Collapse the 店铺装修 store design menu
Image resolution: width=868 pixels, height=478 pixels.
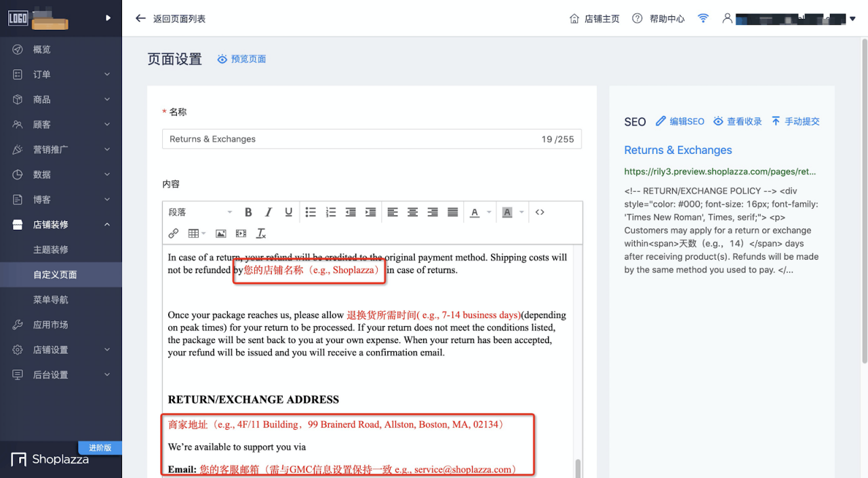click(61, 224)
